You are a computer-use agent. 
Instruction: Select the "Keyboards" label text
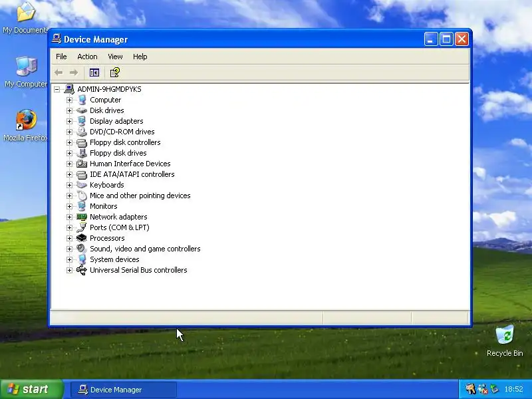[106, 185]
